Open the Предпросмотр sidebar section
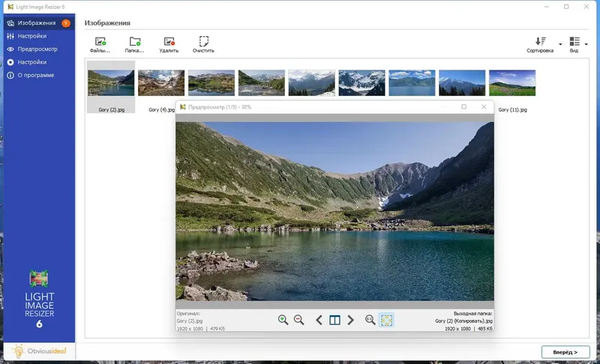The image size is (600, 364). [39, 49]
